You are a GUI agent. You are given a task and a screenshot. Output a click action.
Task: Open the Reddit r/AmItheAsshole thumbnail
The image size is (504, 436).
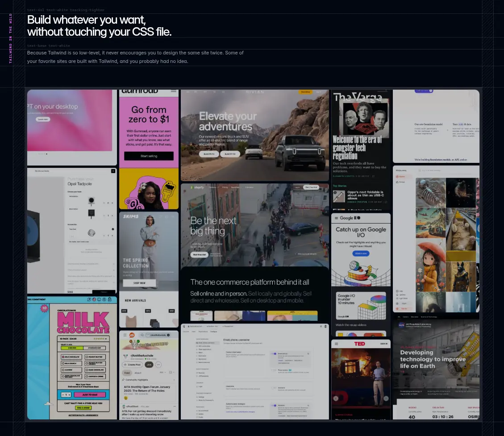tap(149, 375)
